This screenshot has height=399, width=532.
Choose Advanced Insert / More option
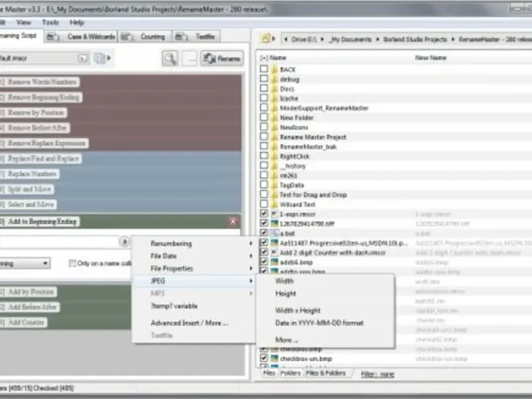[190, 323]
